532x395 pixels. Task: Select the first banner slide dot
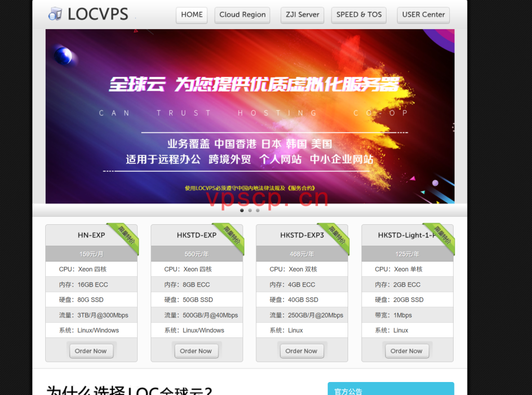(242, 211)
